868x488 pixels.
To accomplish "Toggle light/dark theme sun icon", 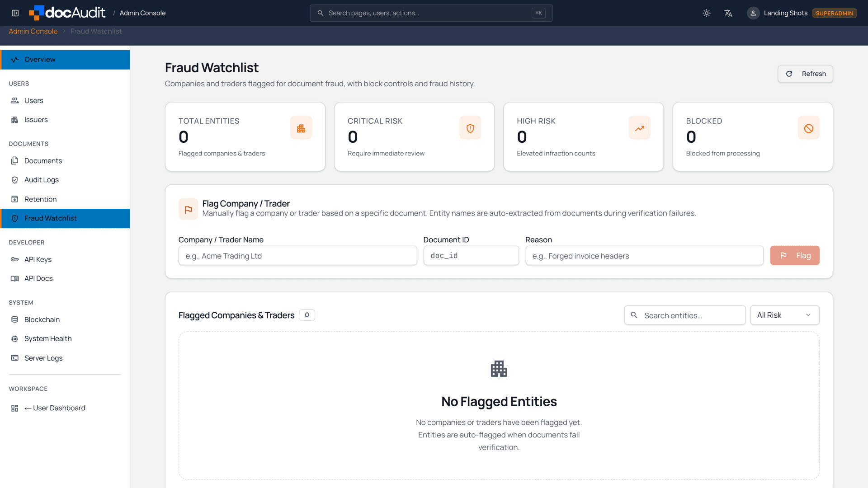I will (707, 13).
